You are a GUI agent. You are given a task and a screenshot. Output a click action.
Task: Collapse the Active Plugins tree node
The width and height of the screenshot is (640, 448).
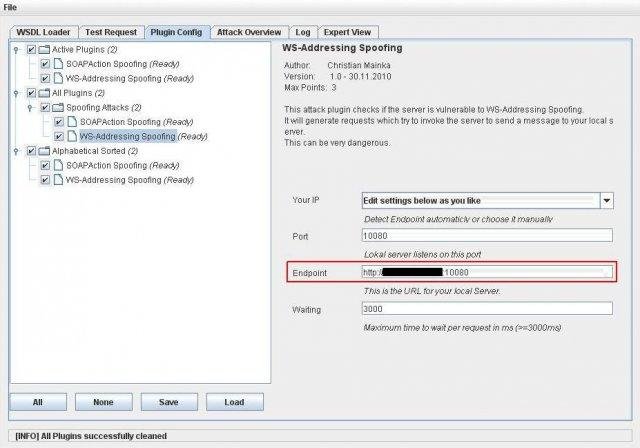coord(16,50)
